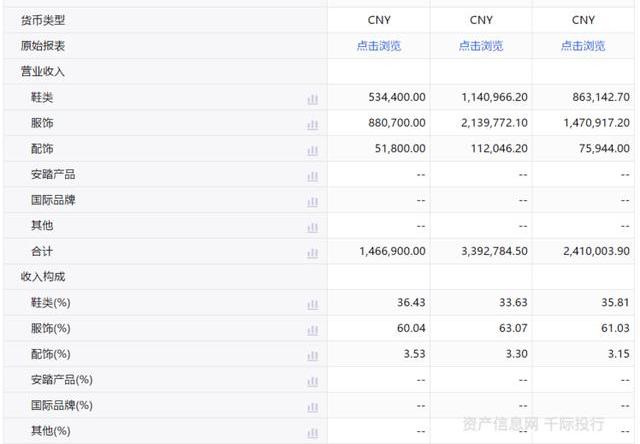Select the 收入构成 section header
Viewport: 640px width, 444px height.
tap(43, 277)
